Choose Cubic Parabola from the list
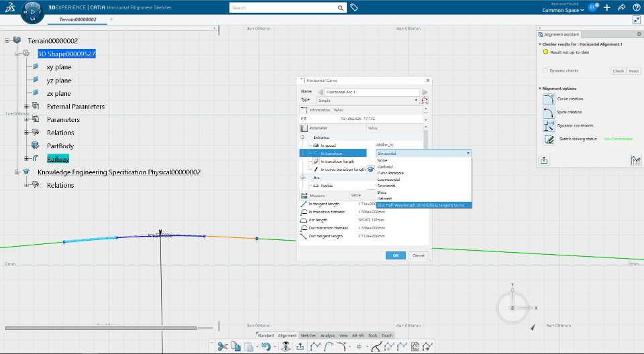The height and width of the screenshot is (354, 644). pyautogui.click(x=390, y=173)
